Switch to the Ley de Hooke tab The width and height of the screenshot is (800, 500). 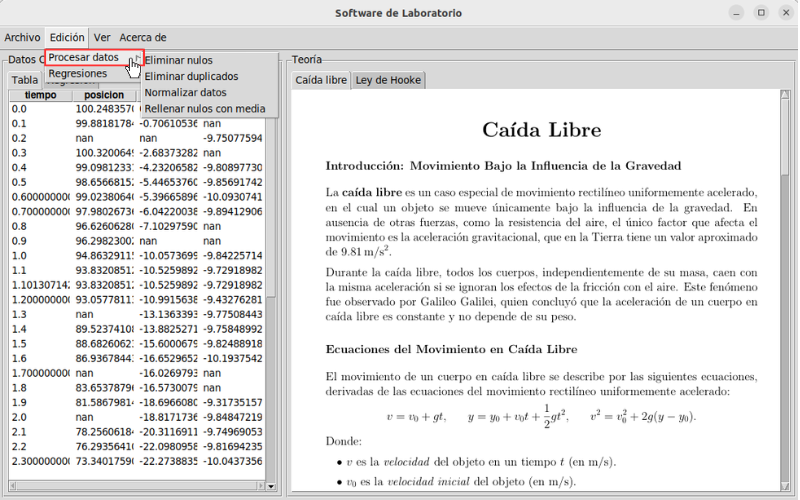tap(388, 80)
